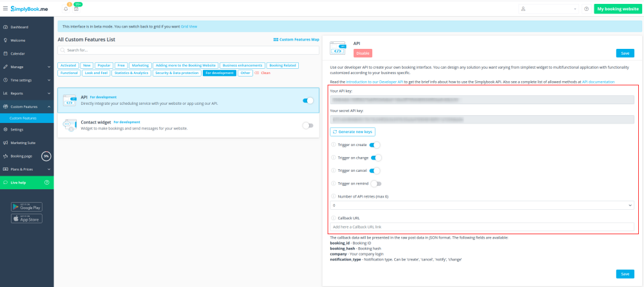Image resolution: width=644 pixels, height=287 pixels.
Task: Enable the Contact widget toggle
Action: (308, 125)
